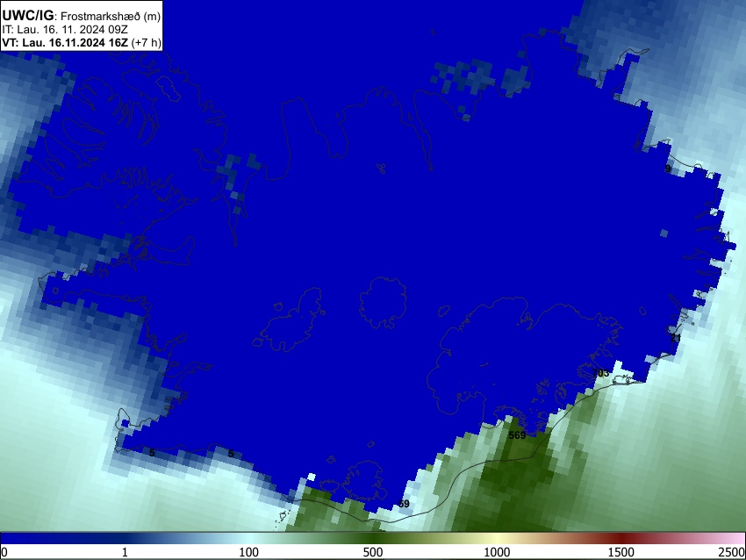Click the '2500' tick label on the color scale
Viewport: 746px width, 560px height.
pyautogui.click(x=732, y=552)
